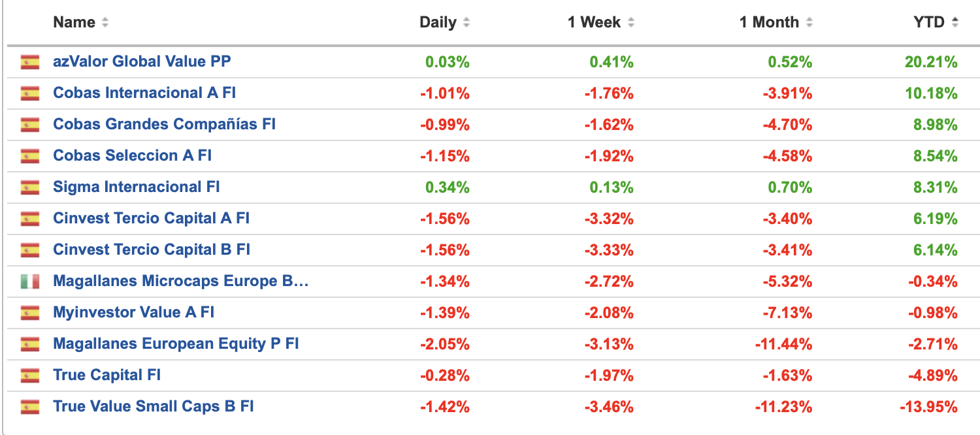Open azValor Global Value PP fund page

142,61
